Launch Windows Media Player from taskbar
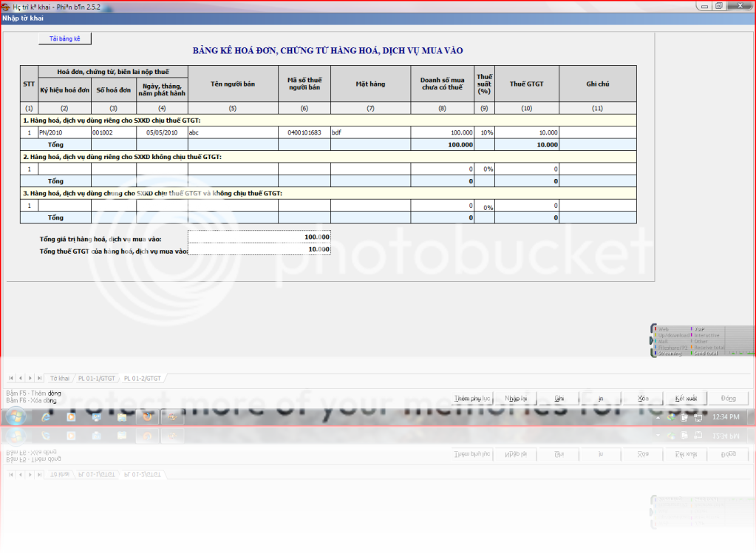Viewport: 756px width, 554px height. [71, 417]
